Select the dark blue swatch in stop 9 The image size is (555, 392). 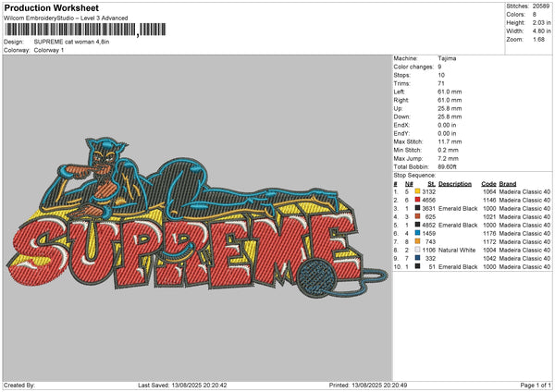(x=417, y=258)
